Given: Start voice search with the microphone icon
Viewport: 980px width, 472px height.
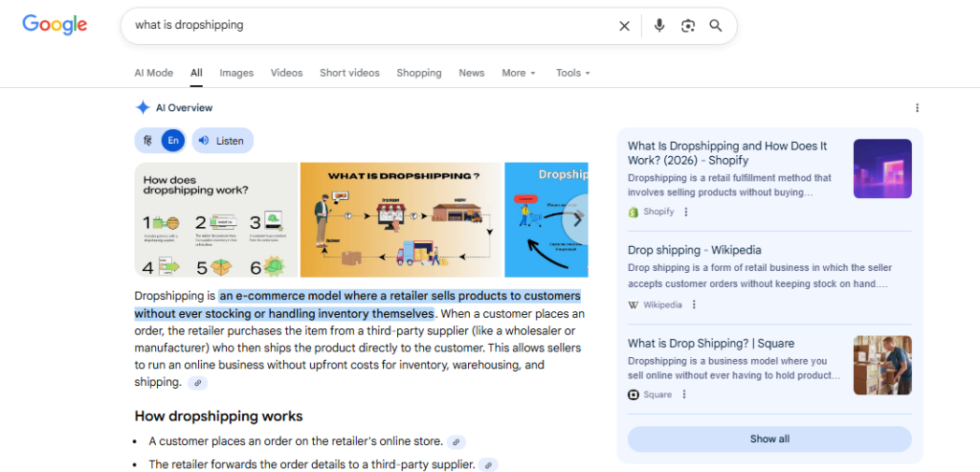Looking at the screenshot, I should pyautogui.click(x=659, y=26).
